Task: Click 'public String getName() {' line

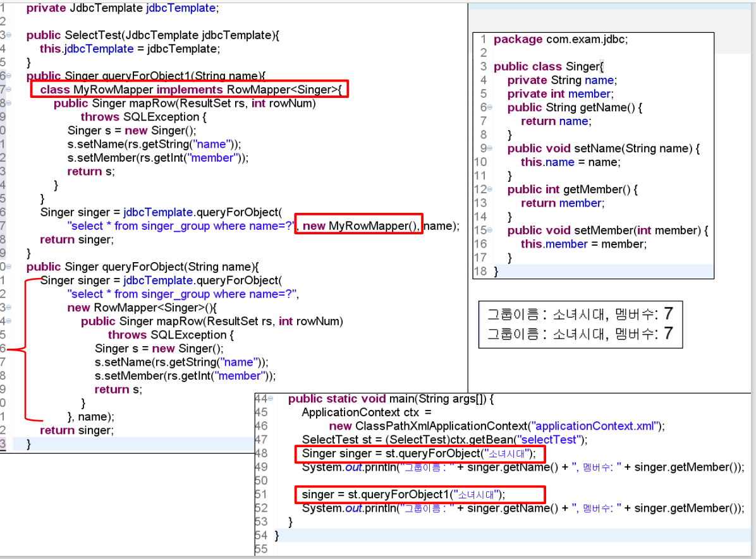Action: [575, 107]
